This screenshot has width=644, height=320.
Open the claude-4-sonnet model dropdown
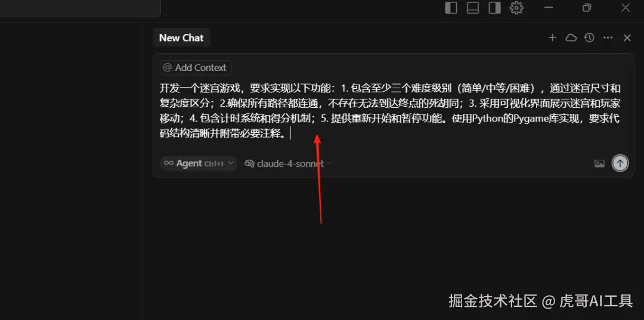pos(288,163)
